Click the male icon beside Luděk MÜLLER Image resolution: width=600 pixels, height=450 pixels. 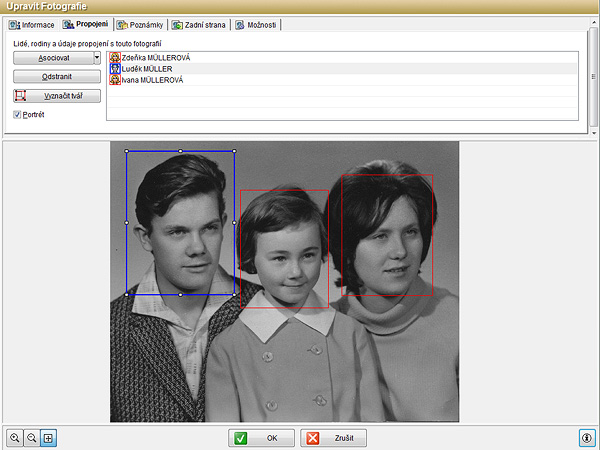click(115, 69)
